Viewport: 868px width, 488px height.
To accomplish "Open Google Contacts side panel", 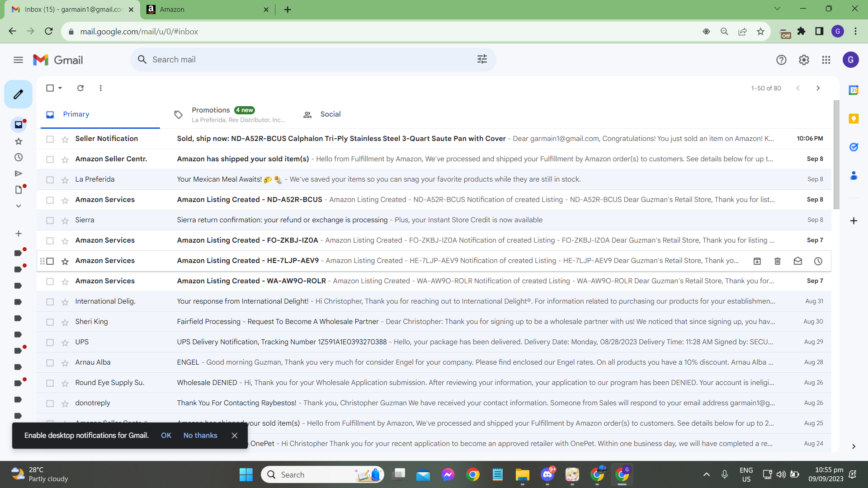I will tap(854, 175).
